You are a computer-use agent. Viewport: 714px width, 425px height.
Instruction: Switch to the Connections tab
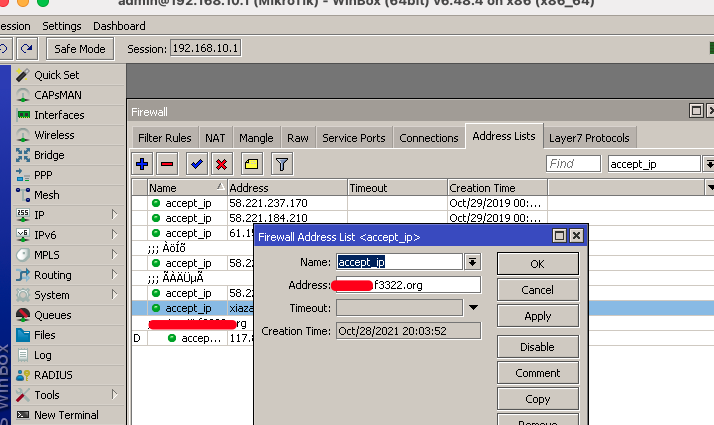point(429,138)
